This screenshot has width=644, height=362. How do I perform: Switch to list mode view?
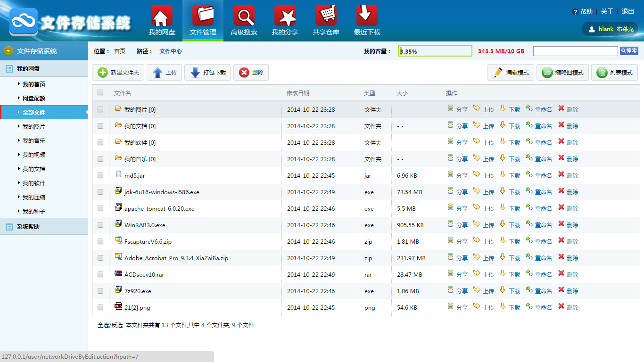point(614,73)
